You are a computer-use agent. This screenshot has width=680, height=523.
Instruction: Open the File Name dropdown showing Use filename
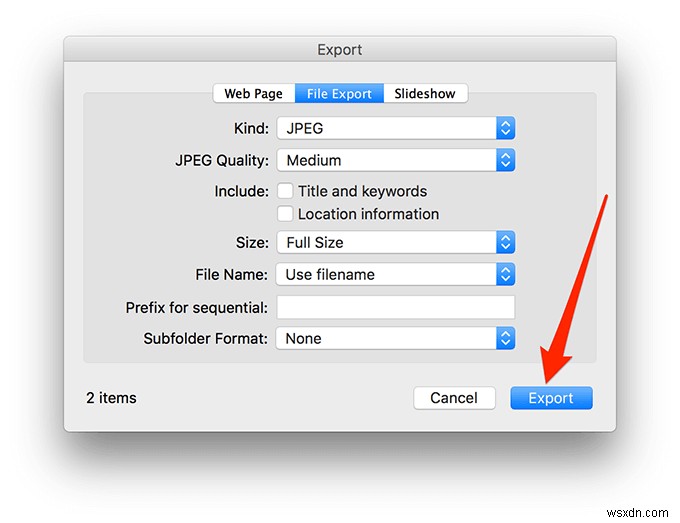(386, 274)
